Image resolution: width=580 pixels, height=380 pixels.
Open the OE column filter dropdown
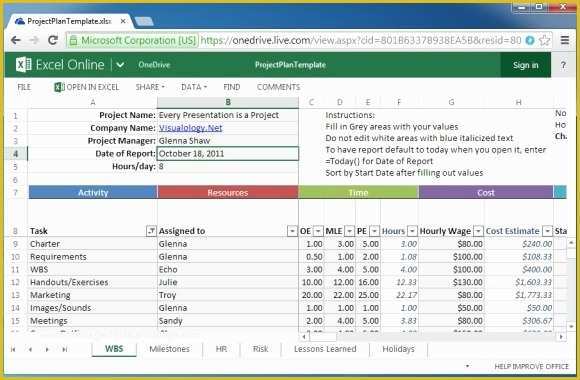point(318,231)
